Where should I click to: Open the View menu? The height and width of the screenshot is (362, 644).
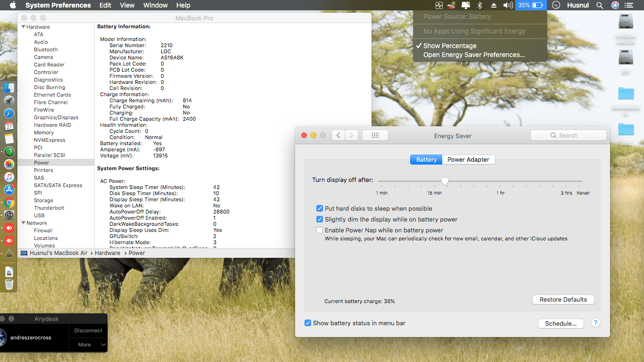click(x=127, y=5)
